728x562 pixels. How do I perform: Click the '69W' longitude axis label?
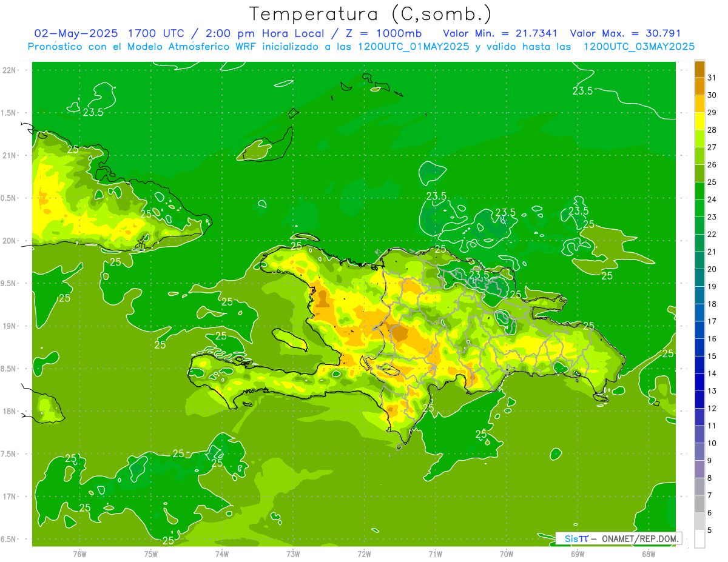pos(578,554)
